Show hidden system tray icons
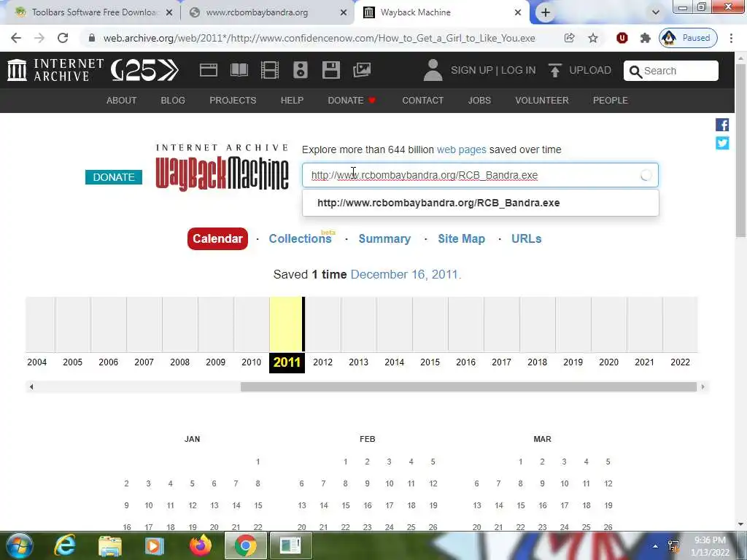747x560 pixels. point(655,546)
